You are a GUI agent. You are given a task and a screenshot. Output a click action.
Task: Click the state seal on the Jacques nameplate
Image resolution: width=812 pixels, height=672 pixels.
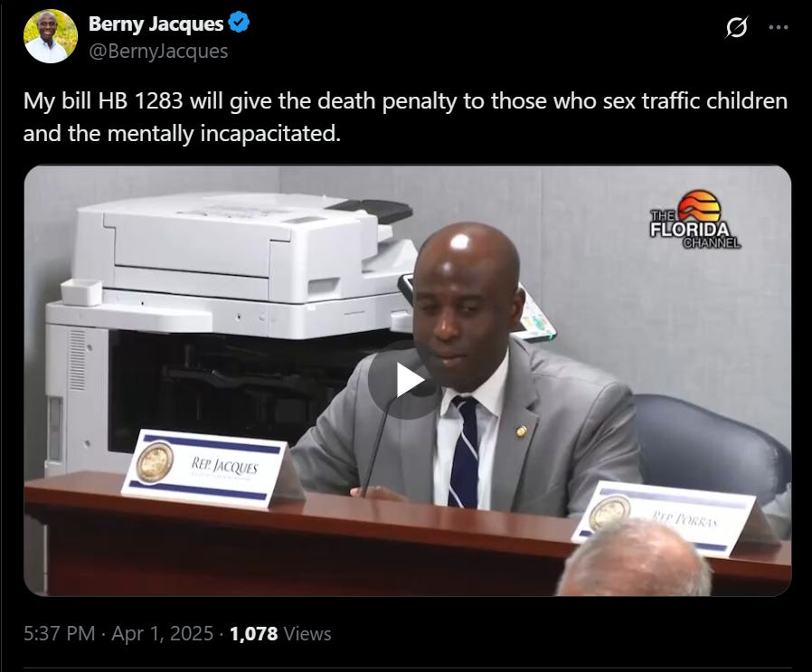(155, 462)
